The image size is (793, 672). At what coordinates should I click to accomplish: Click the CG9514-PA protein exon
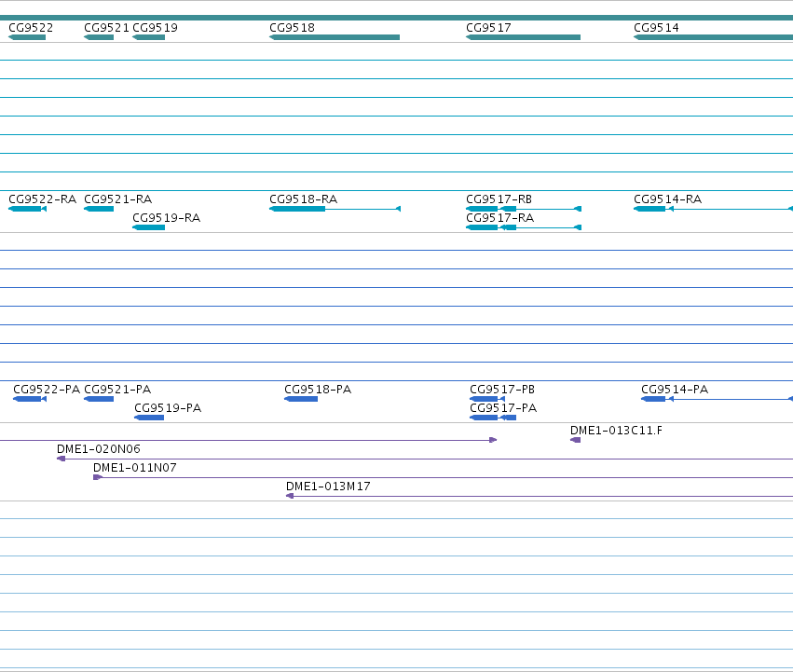(x=653, y=399)
